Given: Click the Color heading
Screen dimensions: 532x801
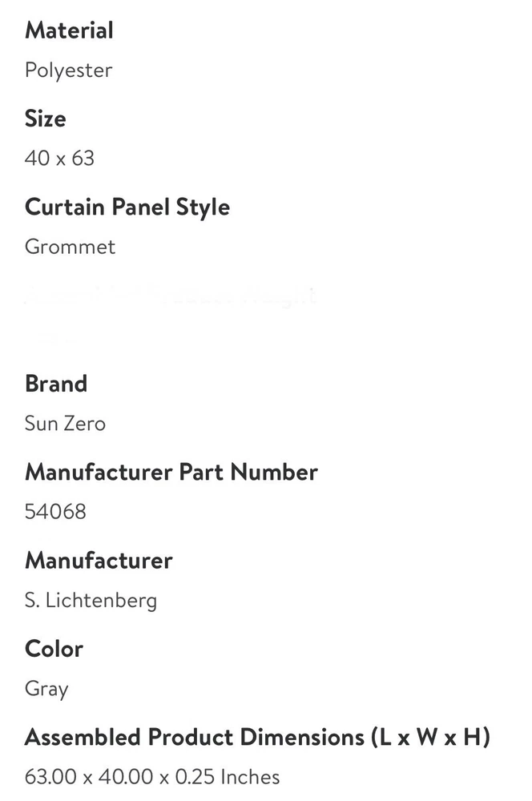Looking at the screenshot, I should (x=54, y=649).
